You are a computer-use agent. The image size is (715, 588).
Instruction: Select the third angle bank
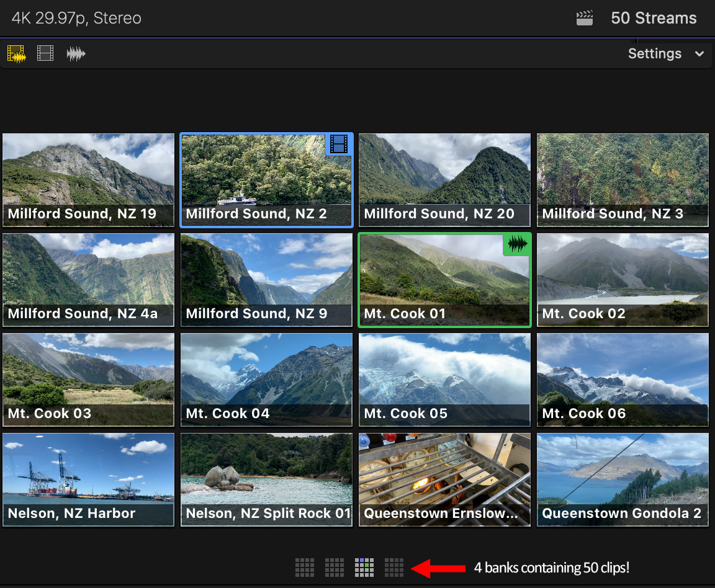(x=364, y=567)
